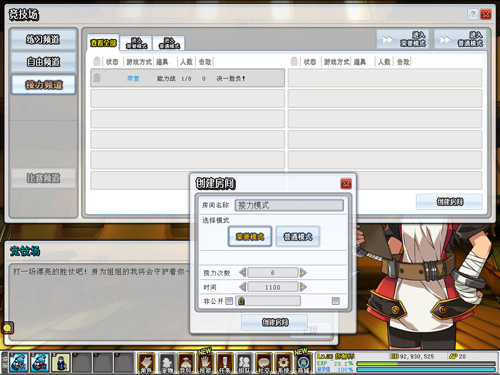Click the arena help question mark icon
Screen dimensions: 500x375
click(x=473, y=14)
